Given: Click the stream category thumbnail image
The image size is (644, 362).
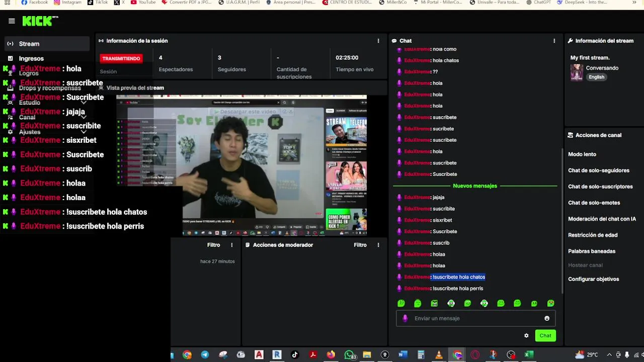Looking at the screenshot, I should tap(577, 72).
